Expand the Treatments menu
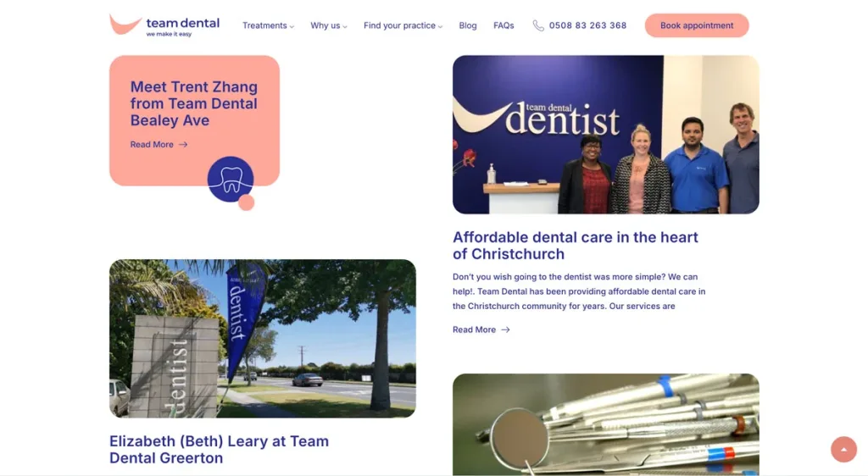Image resolution: width=868 pixels, height=476 pixels. point(268,25)
